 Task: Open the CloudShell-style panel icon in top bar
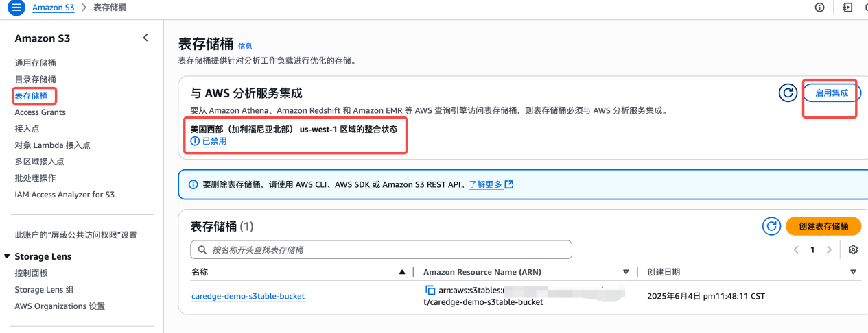point(848,8)
